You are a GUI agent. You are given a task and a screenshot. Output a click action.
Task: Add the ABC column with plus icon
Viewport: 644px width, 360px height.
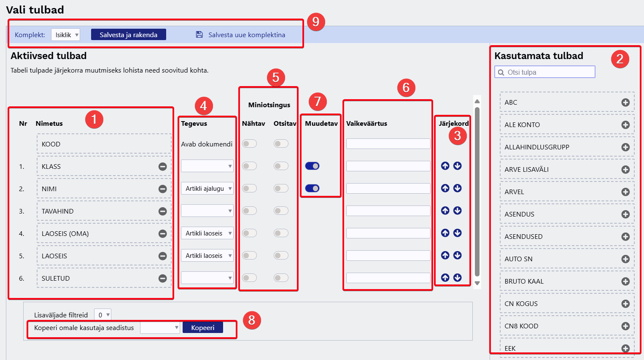coord(625,103)
